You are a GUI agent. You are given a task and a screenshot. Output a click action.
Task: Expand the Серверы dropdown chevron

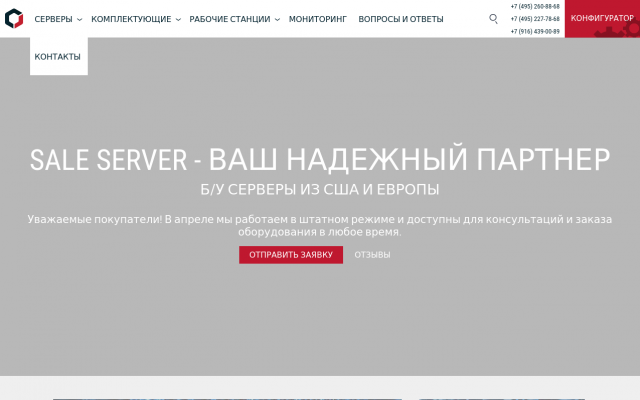pyautogui.click(x=79, y=20)
